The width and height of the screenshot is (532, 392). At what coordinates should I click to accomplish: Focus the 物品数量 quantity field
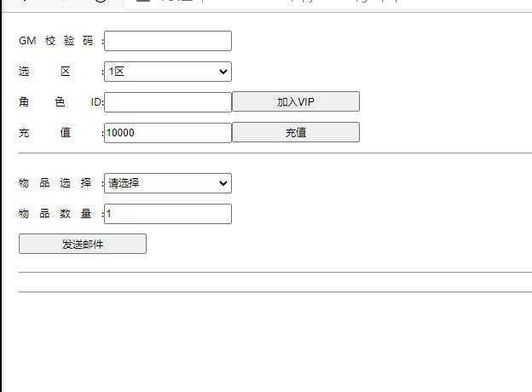coord(167,214)
